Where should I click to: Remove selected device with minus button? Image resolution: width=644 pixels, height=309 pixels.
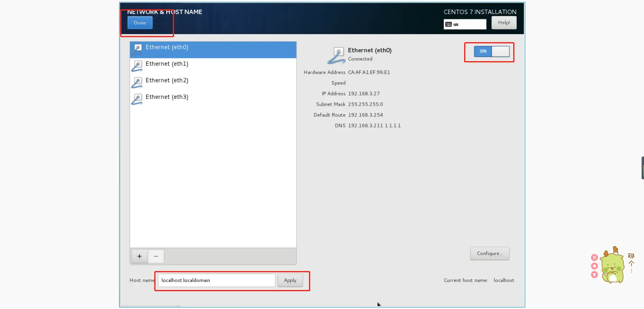point(156,256)
